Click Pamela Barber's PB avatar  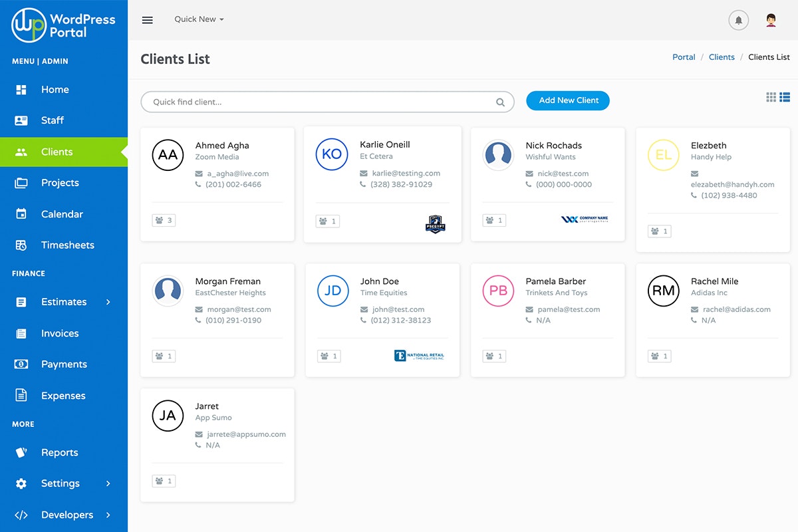[498, 291]
